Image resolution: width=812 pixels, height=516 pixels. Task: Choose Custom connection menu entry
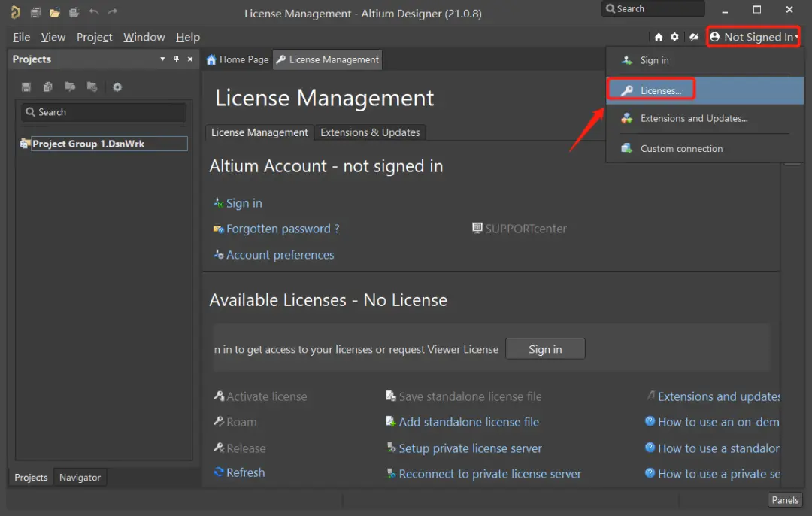[704, 149]
